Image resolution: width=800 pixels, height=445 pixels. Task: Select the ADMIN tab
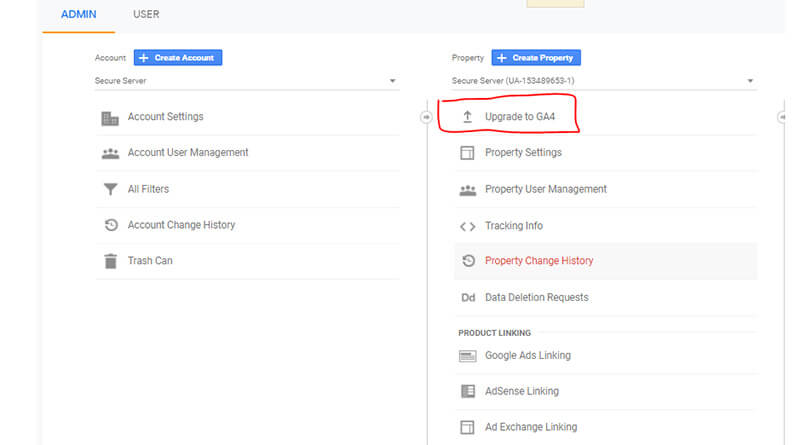pyautogui.click(x=79, y=14)
